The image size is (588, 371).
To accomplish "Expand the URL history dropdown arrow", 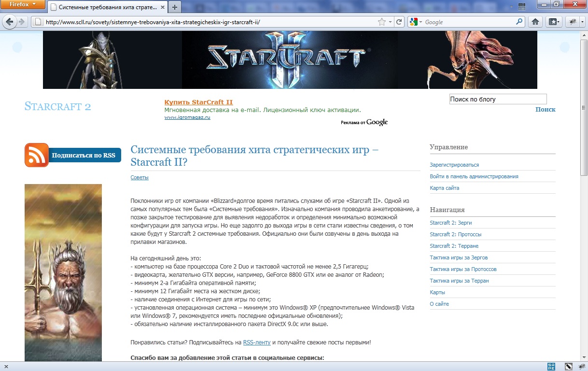I will coord(389,22).
